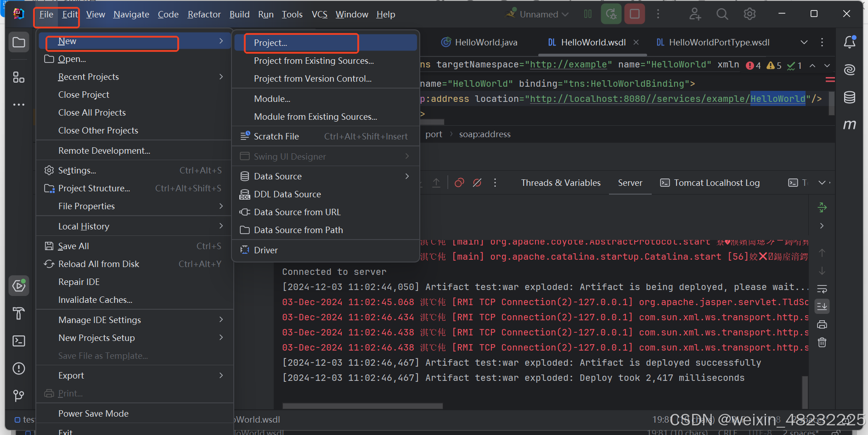Click the soap:address breadcrumb
Screen dimensions: 868x435
coord(485,134)
